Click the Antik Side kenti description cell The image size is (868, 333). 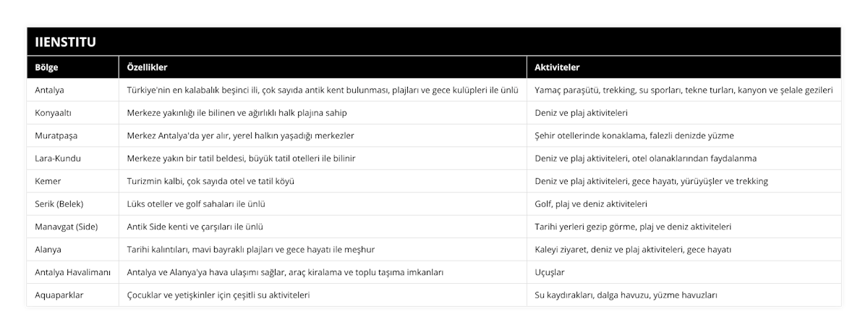(323, 227)
